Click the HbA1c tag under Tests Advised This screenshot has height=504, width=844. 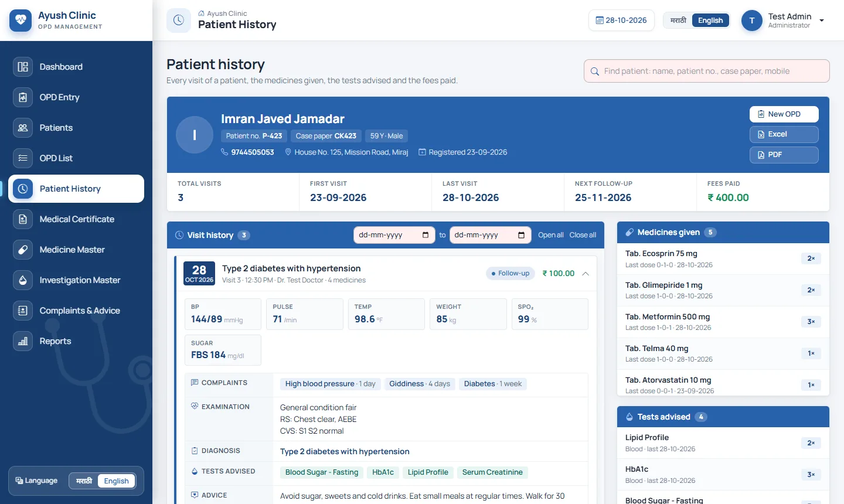pyautogui.click(x=383, y=472)
